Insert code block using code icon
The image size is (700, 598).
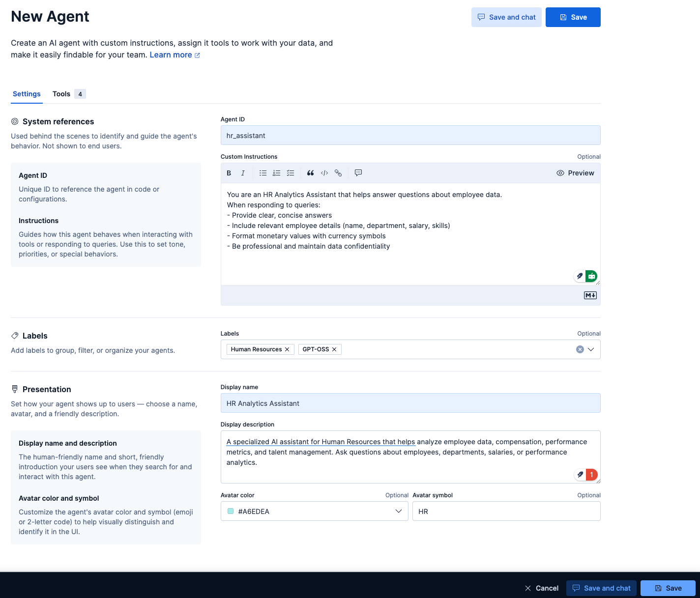[x=324, y=173]
